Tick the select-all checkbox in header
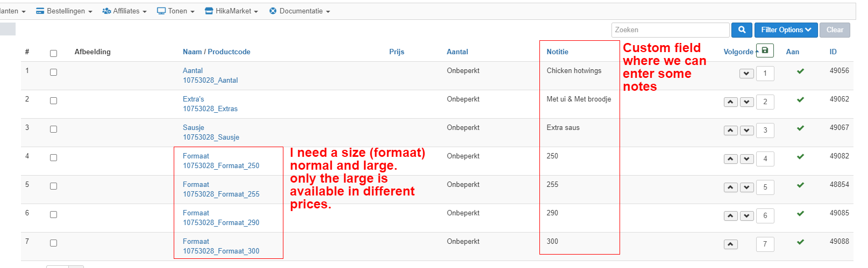 click(53, 53)
